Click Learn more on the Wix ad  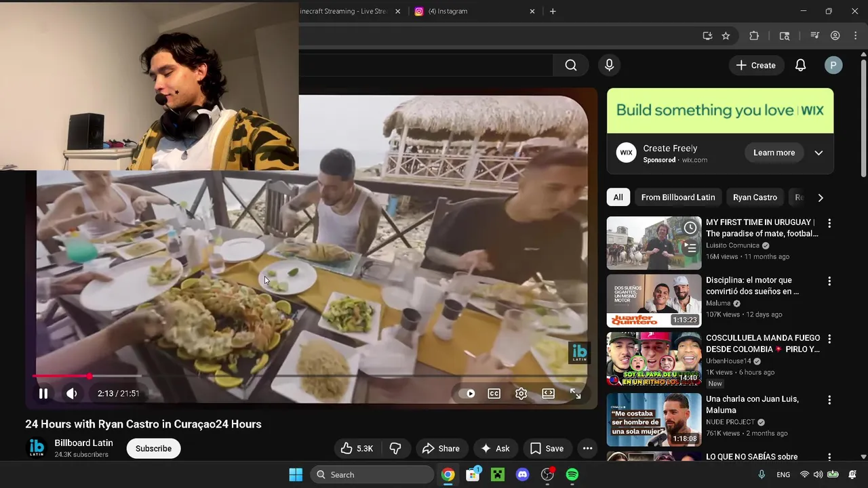[x=774, y=152]
